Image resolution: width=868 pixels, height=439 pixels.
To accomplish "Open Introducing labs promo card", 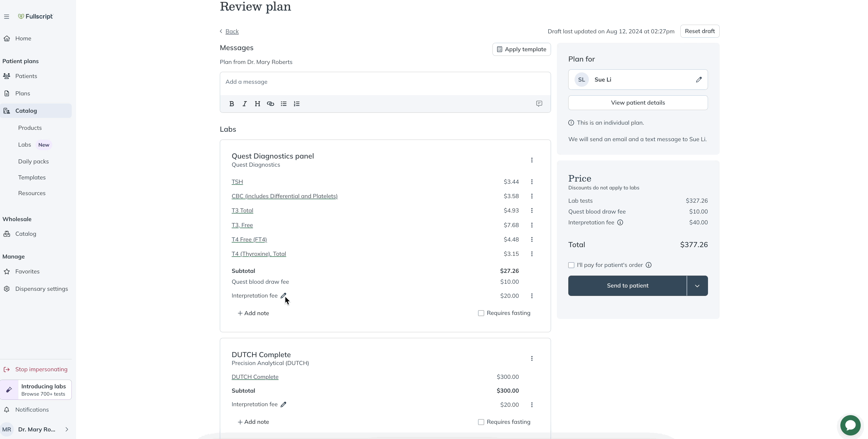I will tap(36, 390).
